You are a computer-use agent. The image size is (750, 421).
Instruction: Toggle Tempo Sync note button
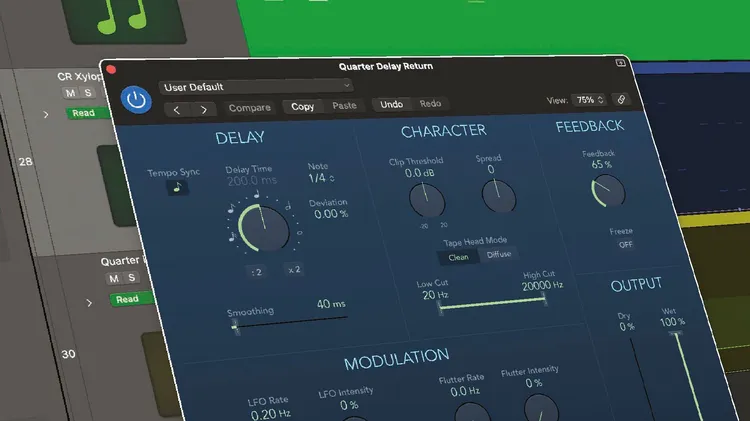pyautogui.click(x=177, y=187)
